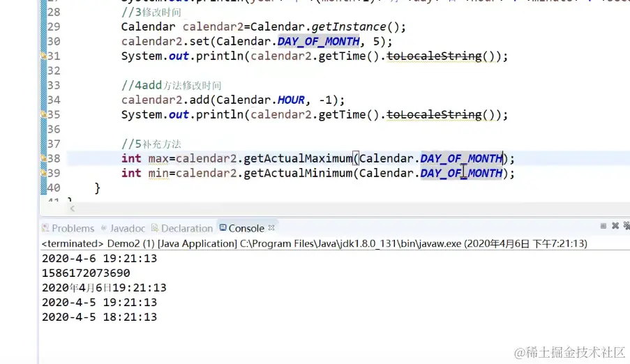Click line number 29 in the gutter

pyautogui.click(x=54, y=27)
